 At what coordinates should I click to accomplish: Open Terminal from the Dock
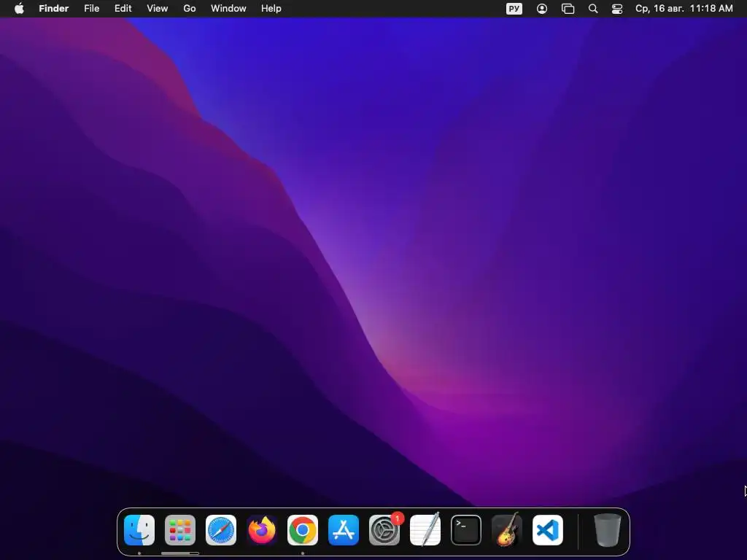(466, 530)
